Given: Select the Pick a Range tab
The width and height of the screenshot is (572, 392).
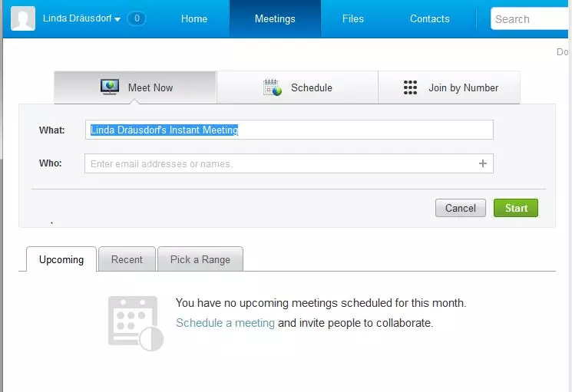Looking at the screenshot, I should pyautogui.click(x=200, y=259).
